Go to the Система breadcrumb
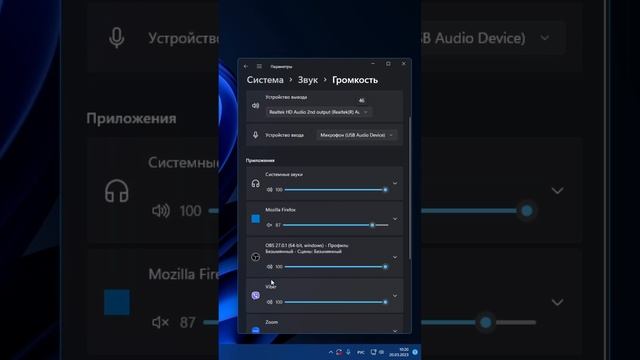Image resolution: width=640 pixels, height=360 pixels. [x=265, y=80]
